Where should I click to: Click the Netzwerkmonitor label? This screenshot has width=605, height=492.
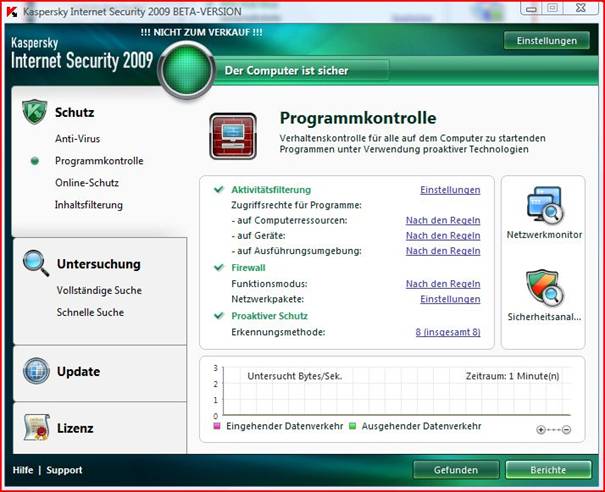544,235
